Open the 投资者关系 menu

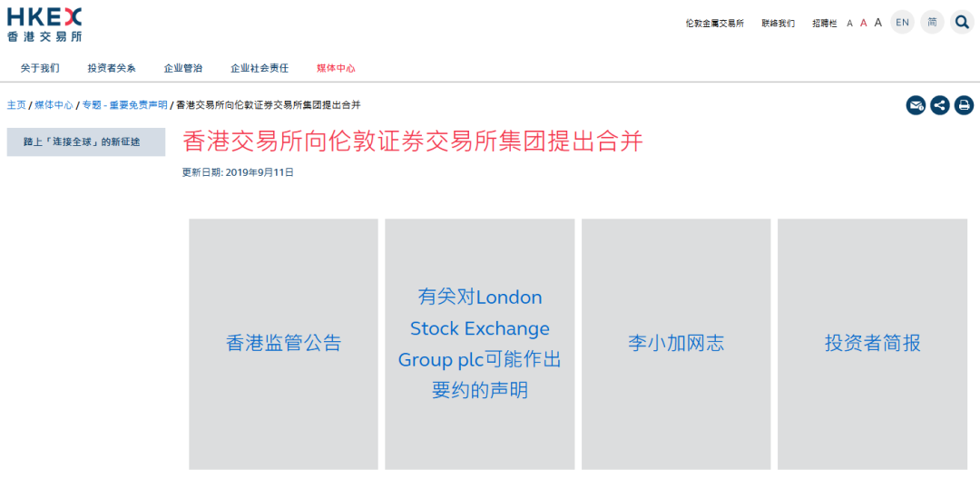112,69
